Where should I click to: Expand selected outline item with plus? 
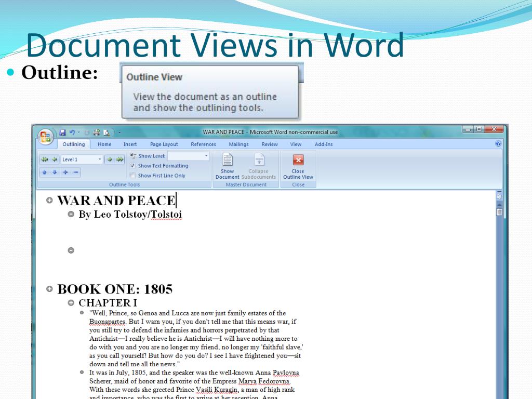pyautogui.click(x=65, y=172)
